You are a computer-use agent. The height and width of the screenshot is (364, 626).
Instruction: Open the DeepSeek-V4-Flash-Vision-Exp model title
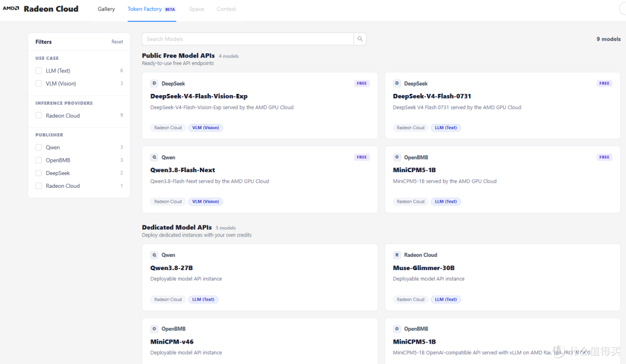tap(199, 96)
